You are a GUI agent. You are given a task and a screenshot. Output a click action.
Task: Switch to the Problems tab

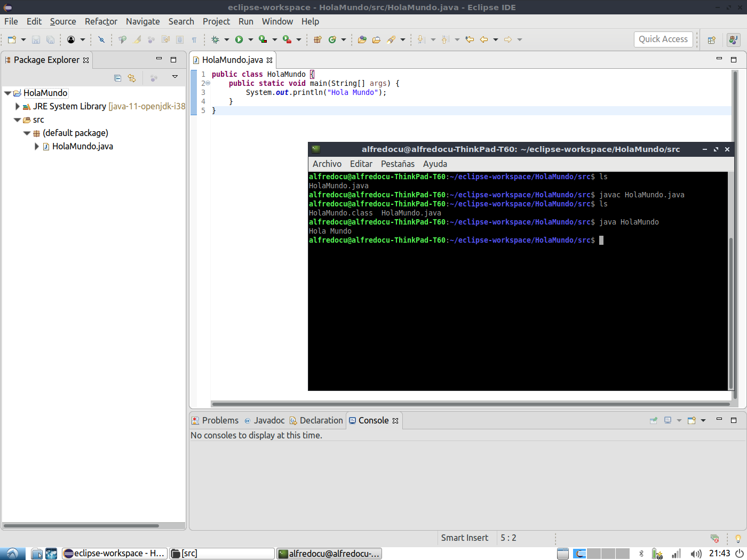[215, 420]
